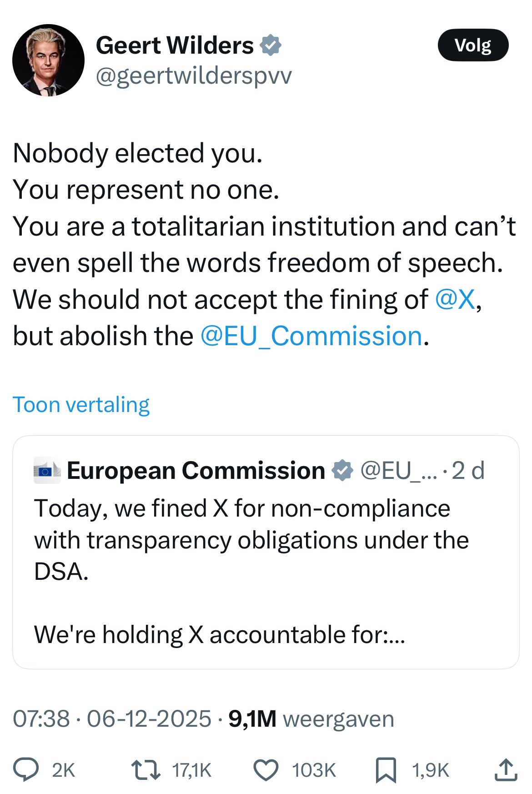532x794 pixels.
Task: Open the European Commission avatar icon
Action: pos(47,471)
